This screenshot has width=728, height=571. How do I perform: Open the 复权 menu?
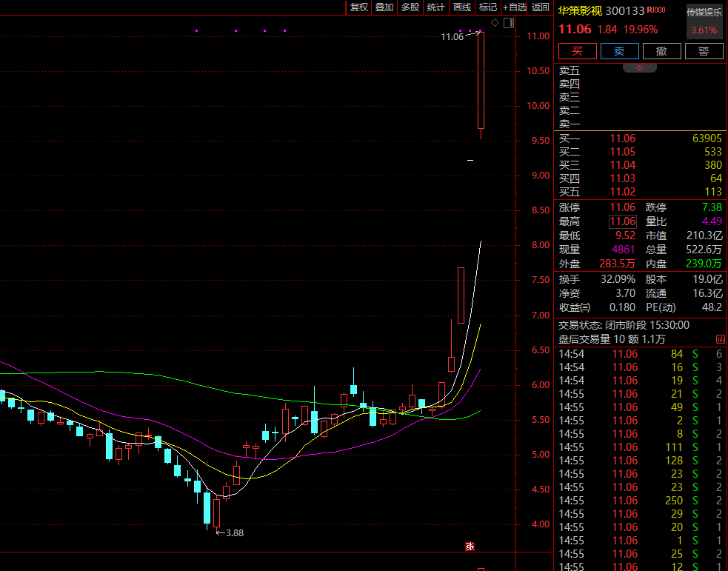(358, 7)
